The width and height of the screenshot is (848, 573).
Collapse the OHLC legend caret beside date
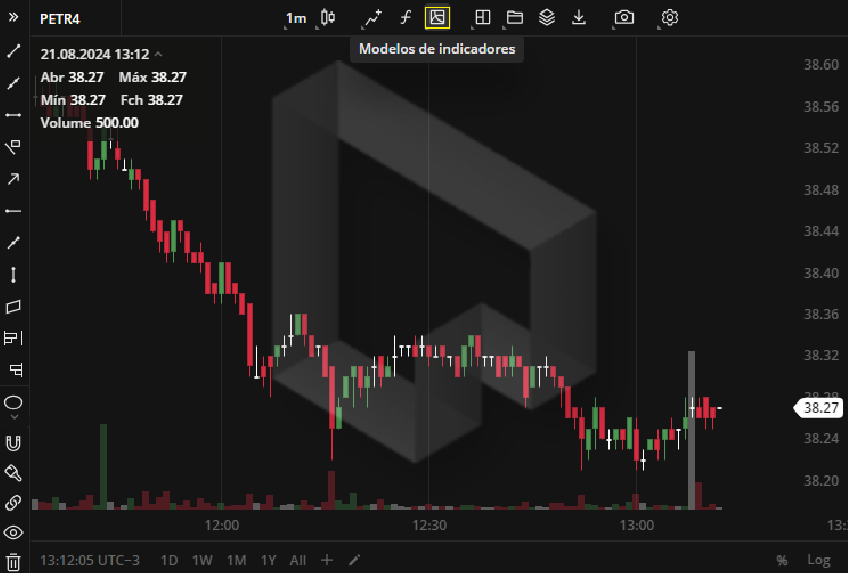[158, 54]
